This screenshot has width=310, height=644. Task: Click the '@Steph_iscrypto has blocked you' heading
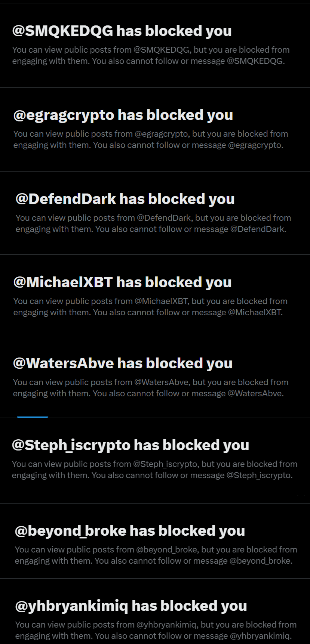131,445
